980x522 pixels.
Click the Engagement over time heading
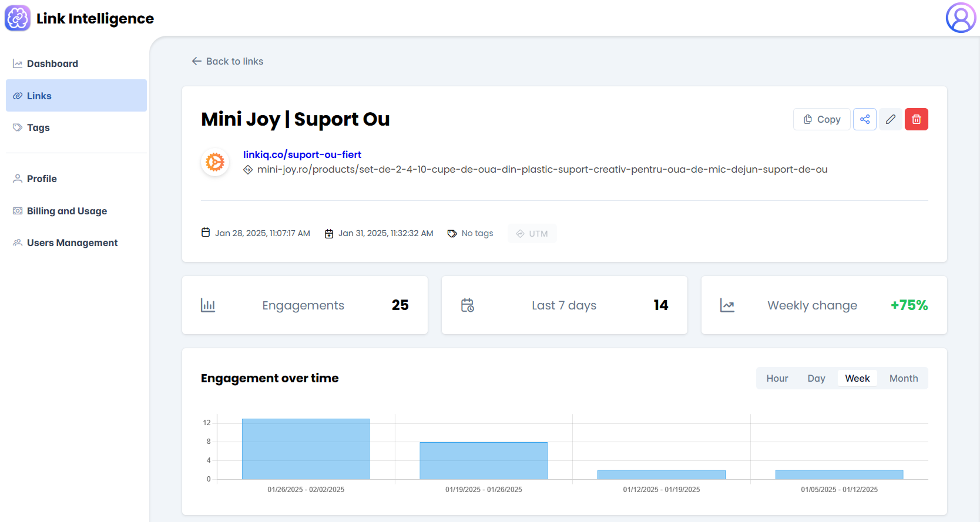270,378
